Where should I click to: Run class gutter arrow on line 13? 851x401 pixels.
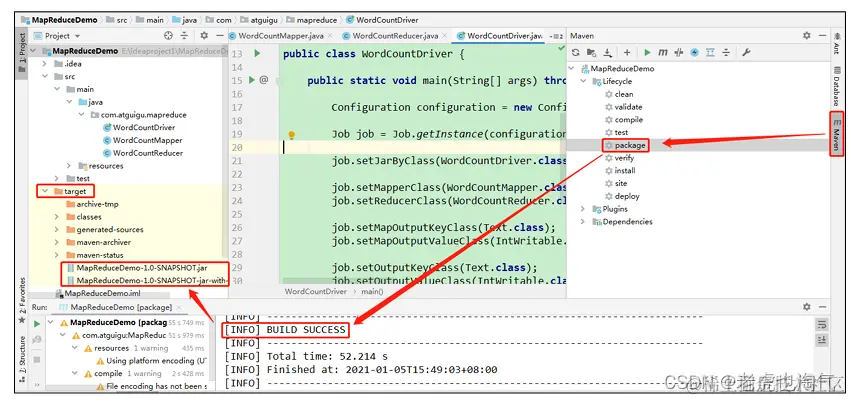point(257,53)
